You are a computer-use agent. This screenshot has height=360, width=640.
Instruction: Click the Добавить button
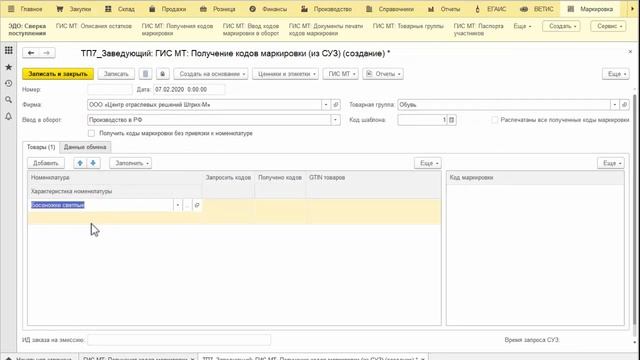[x=46, y=163]
